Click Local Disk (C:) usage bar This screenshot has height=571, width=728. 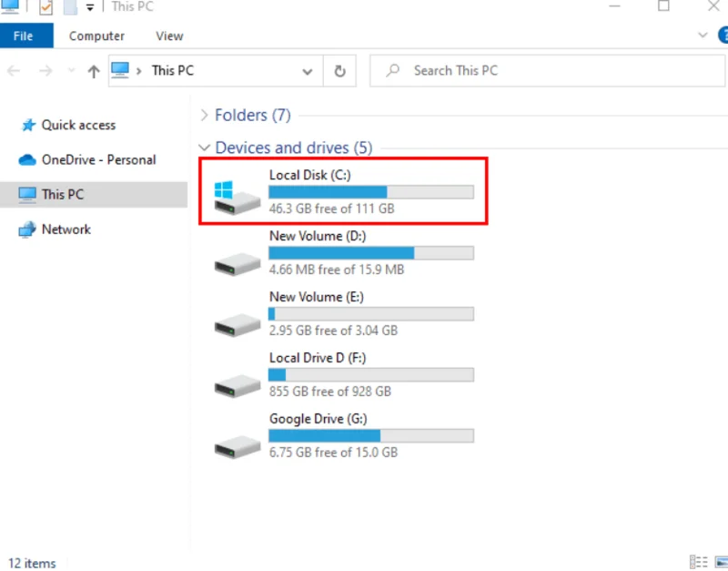click(x=371, y=192)
